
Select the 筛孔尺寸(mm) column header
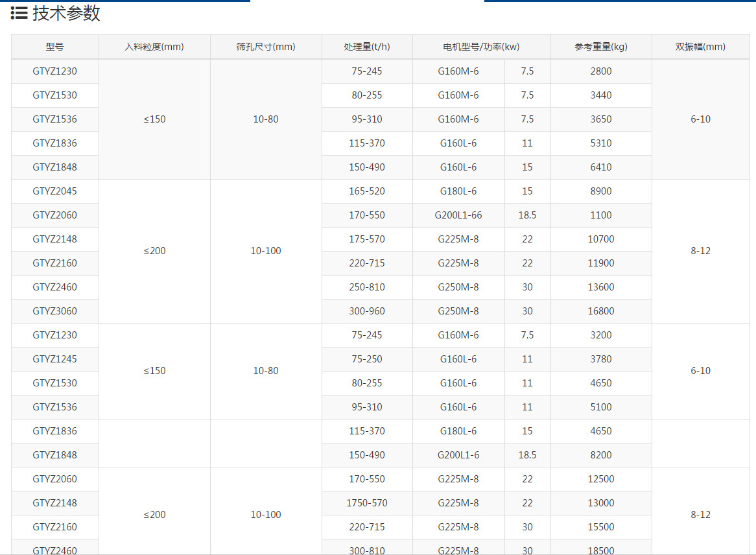coord(266,47)
